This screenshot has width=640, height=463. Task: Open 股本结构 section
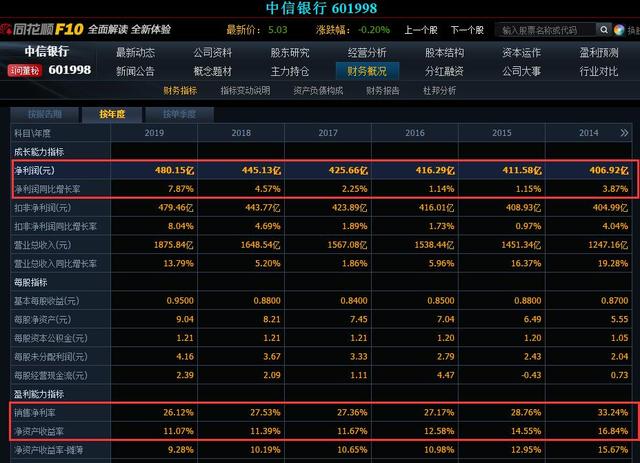click(444, 53)
